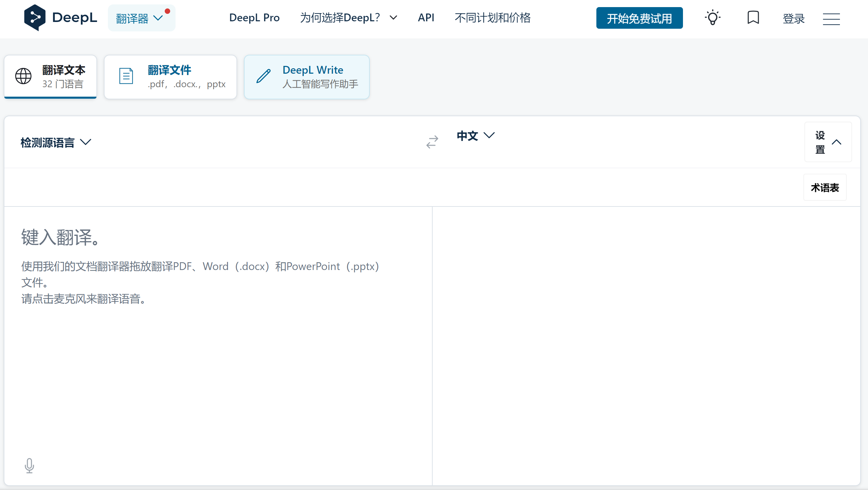This screenshot has width=868, height=490.
Task: Open the hamburger menu icon
Action: 831,19
